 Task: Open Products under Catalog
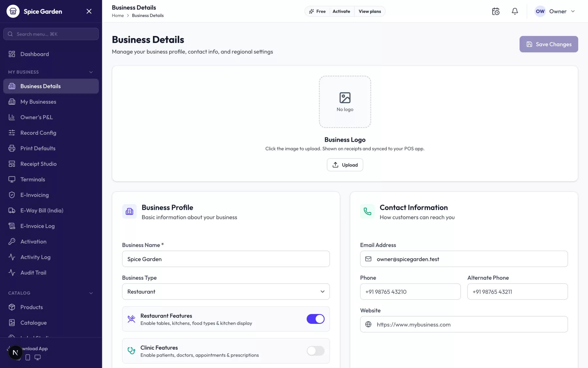tap(51, 307)
